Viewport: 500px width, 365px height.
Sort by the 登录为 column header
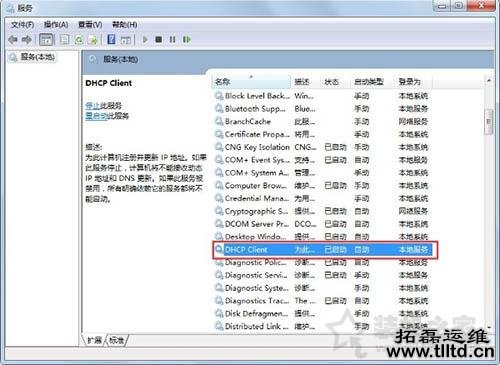coord(413,81)
